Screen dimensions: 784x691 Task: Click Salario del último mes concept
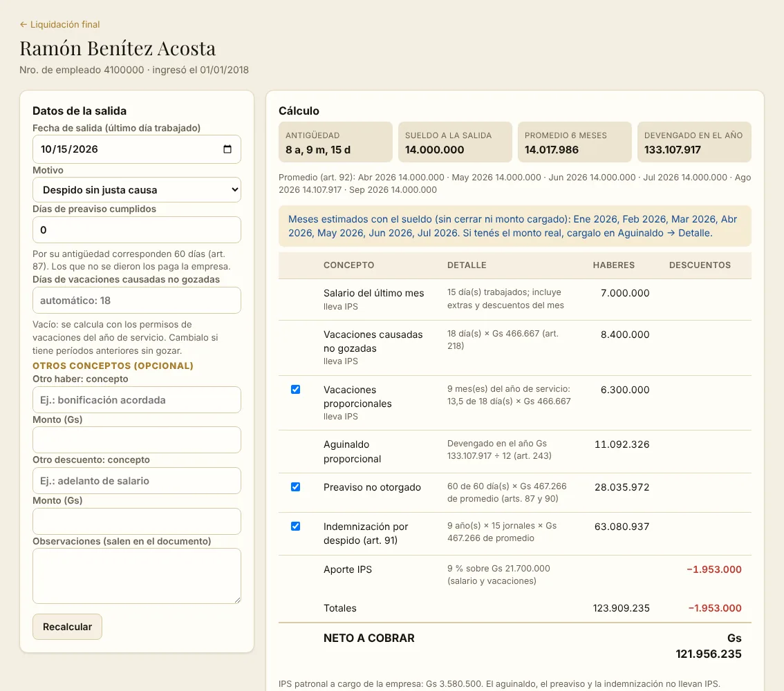pos(373,293)
